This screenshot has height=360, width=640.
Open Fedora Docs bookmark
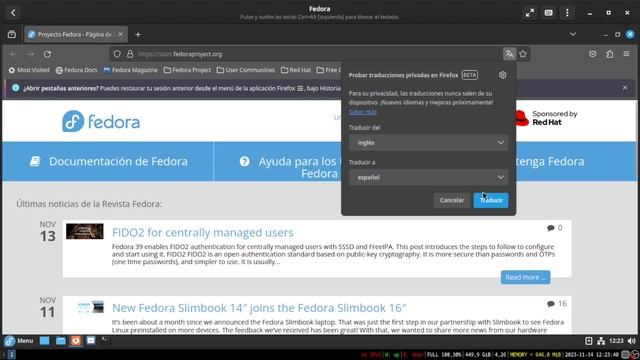click(x=77, y=70)
